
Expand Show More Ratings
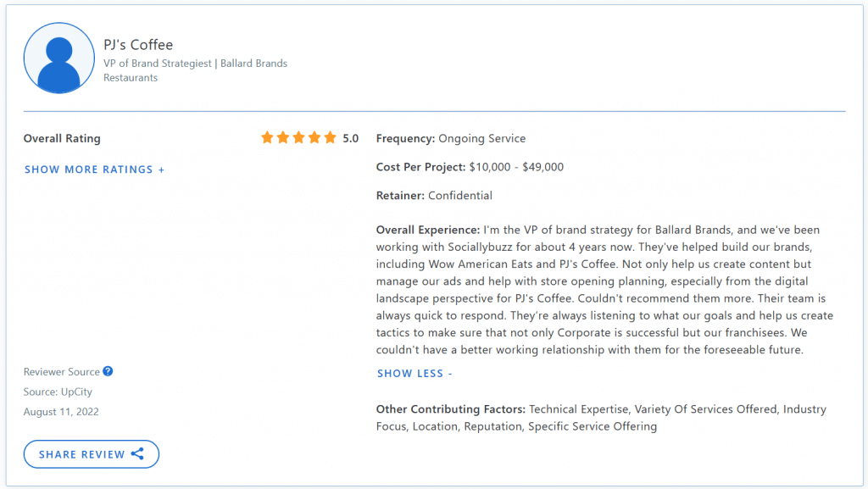pos(94,169)
